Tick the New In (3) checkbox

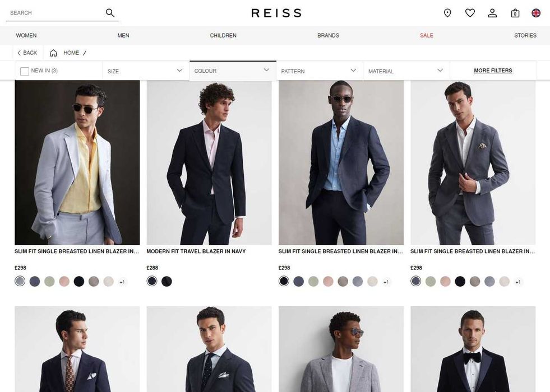coord(25,71)
